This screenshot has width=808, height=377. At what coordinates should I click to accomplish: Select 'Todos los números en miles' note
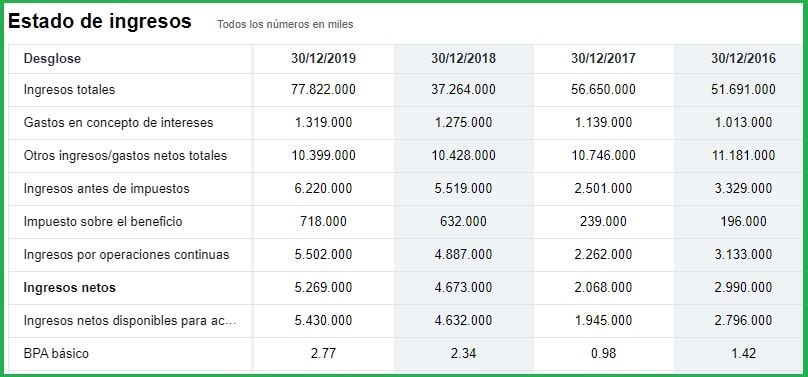tap(285, 24)
